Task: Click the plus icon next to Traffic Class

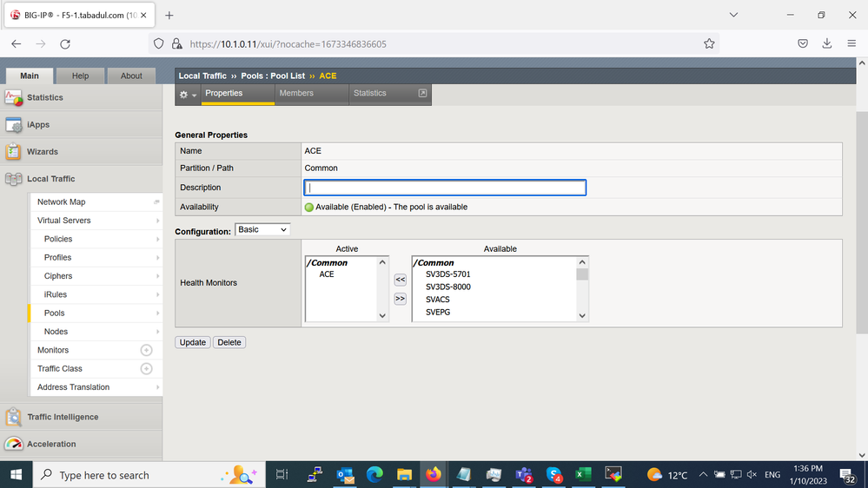Action: (146, 369)
